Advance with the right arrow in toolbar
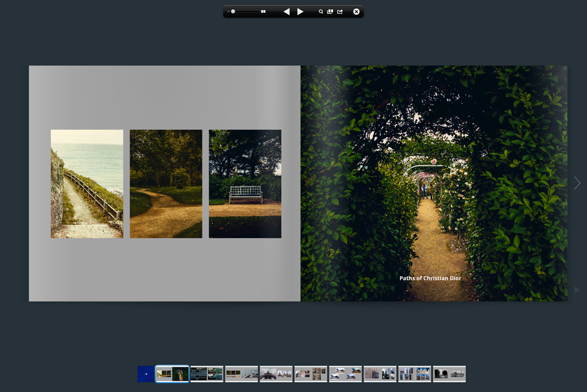Screen dimensions: 587x392 [x=301, y=12]
